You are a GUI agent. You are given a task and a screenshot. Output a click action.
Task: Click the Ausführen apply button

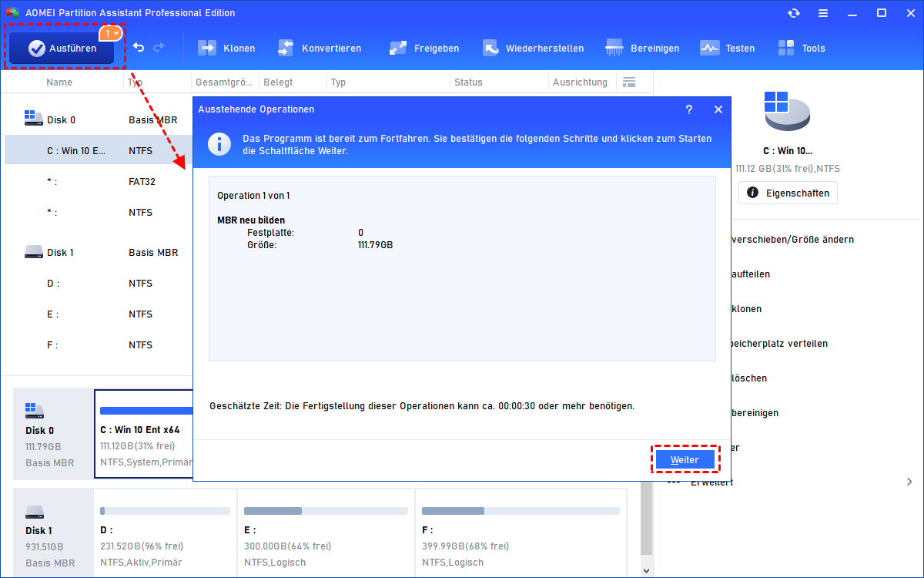(x=62, y=49)
